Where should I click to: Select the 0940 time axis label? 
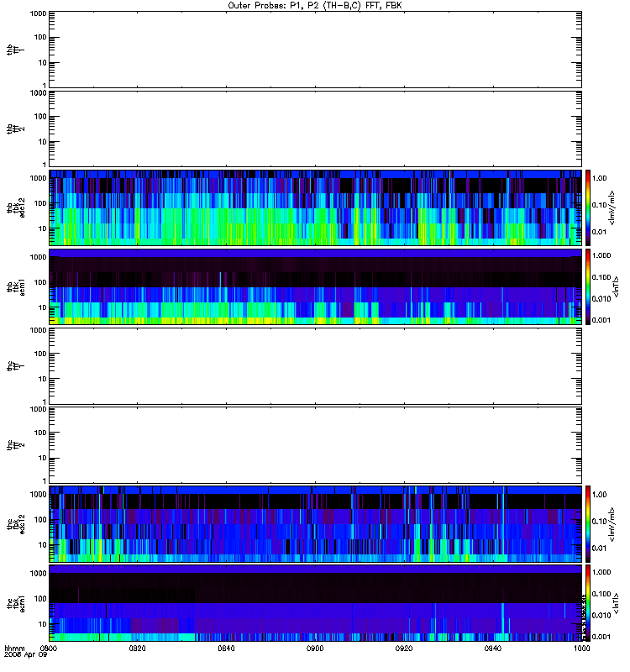click(493, 648)
